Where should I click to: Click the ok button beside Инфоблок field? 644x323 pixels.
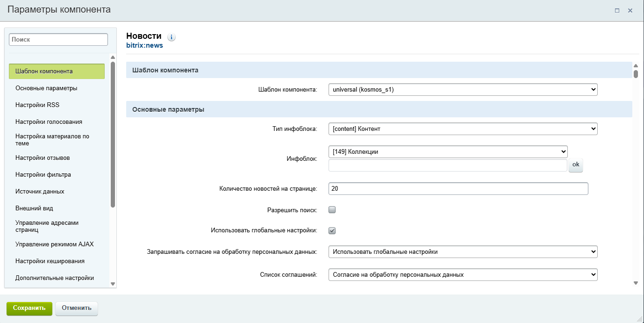pyautogui.click(x=575, y=165)
